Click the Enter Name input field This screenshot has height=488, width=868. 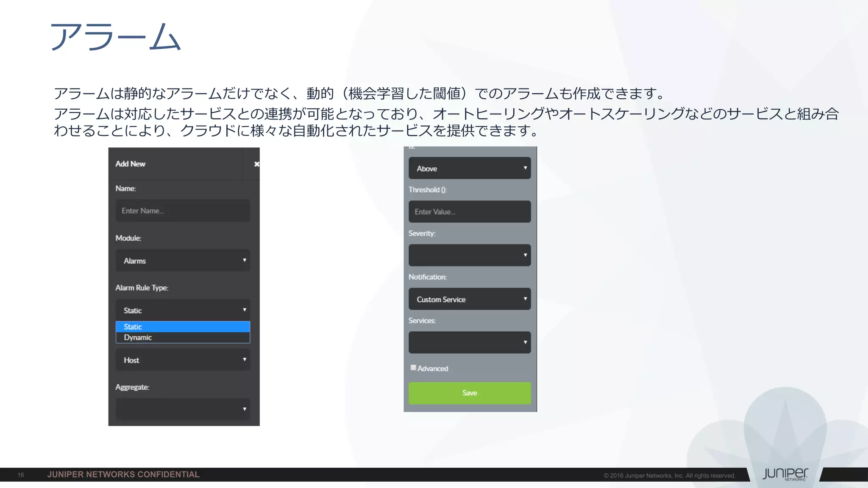click(183, 211)
